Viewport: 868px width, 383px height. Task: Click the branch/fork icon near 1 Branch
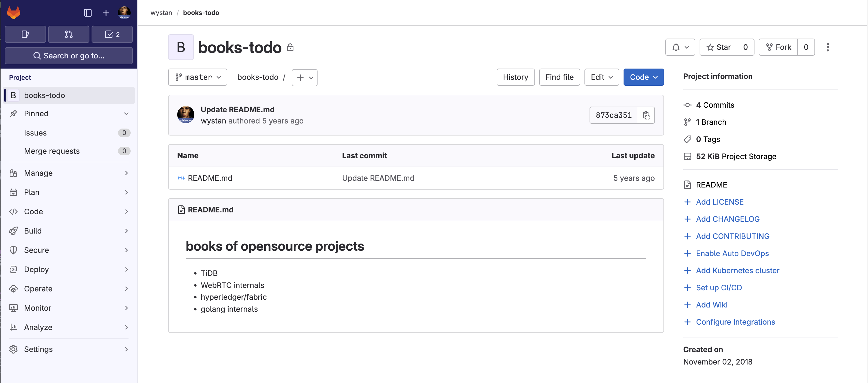pyautogui.click(x=688, y=121)
